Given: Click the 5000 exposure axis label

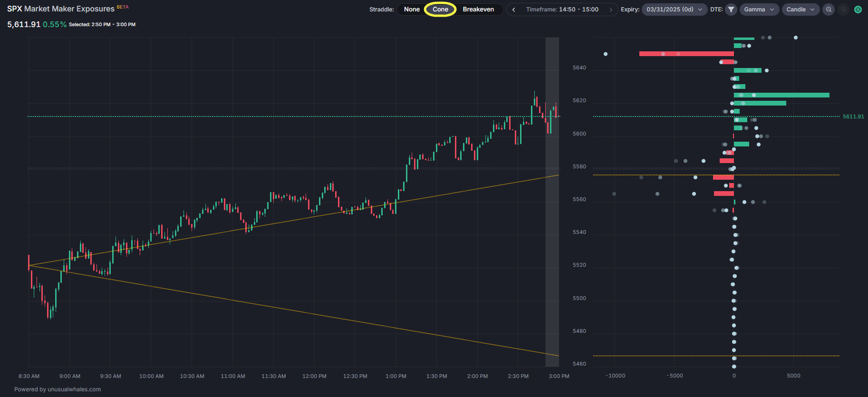Looking at the screenshot, I should click(793, 376).
